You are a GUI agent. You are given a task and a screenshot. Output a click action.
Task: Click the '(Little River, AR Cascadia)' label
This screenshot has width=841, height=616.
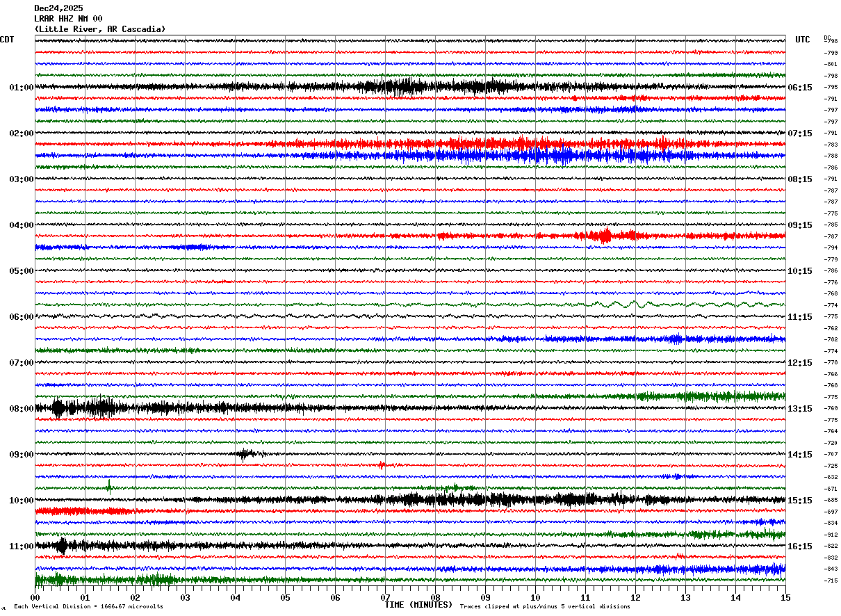(100, 29)
